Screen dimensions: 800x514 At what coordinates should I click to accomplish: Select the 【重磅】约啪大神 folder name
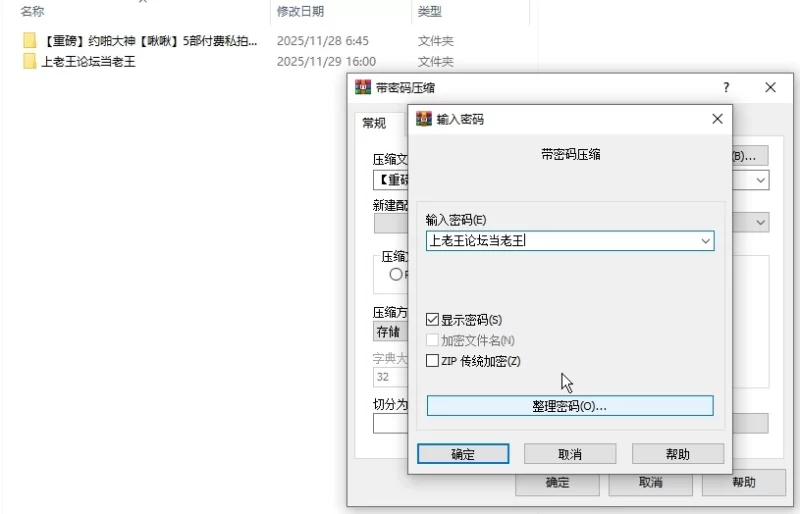(x=148, y=41)
